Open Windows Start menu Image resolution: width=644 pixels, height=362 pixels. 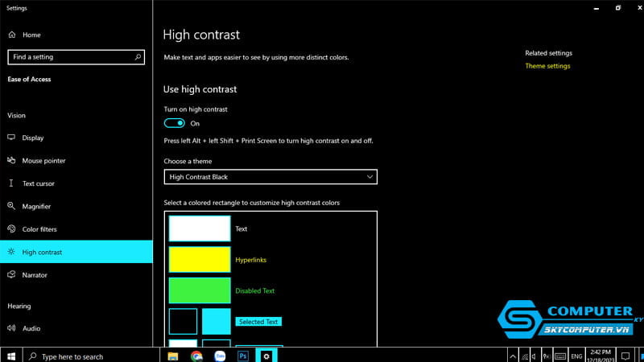pyautogui.click(x=11, y=356)
